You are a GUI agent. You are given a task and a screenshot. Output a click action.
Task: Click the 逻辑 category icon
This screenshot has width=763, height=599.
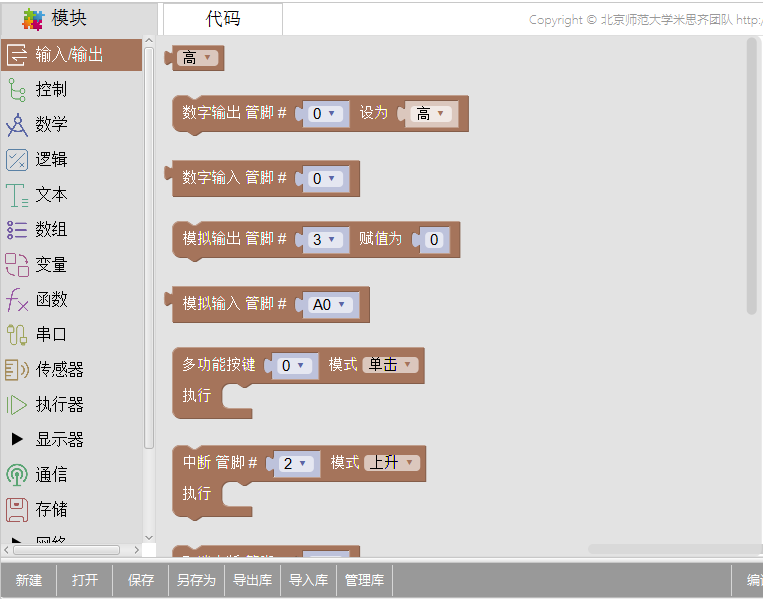pos(17,160)
